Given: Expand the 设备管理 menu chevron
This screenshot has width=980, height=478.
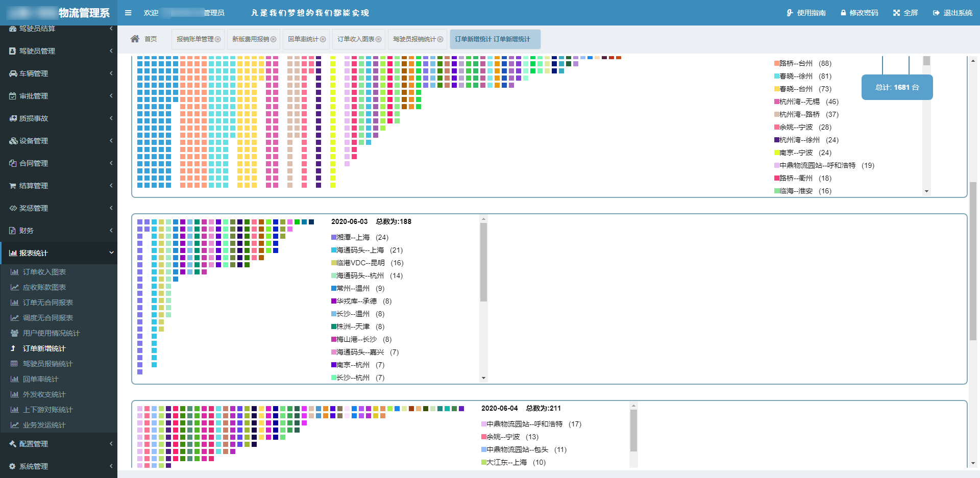Looking at the screenshot, I should point(111,140).
